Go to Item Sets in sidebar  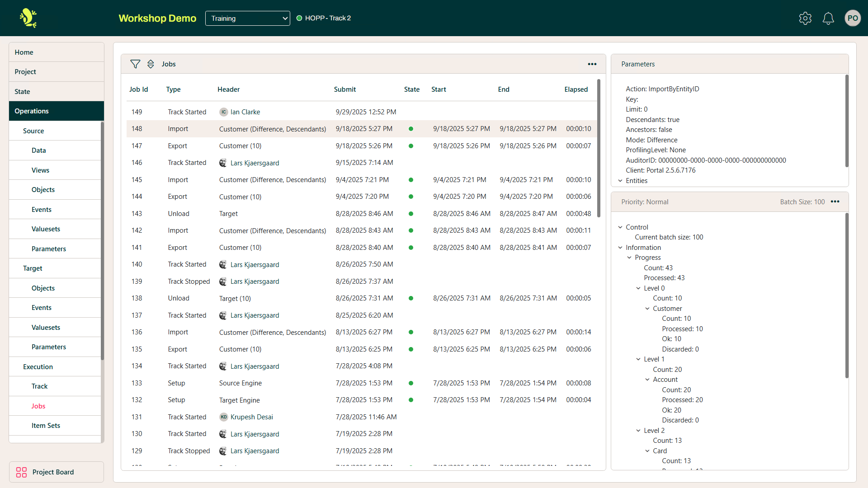[x=46, y=426]
